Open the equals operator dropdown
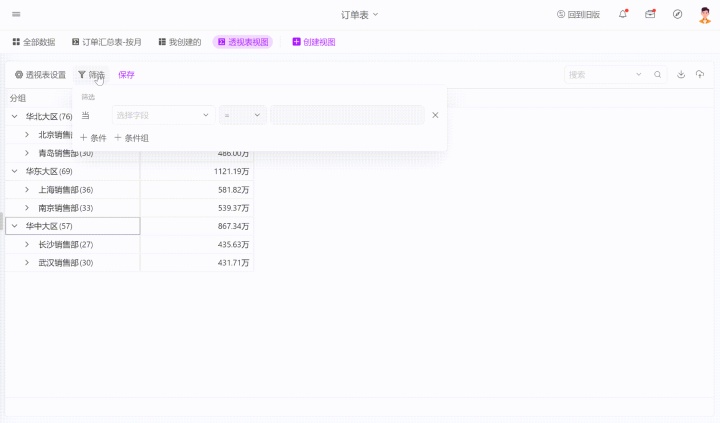 coord(242,115)
